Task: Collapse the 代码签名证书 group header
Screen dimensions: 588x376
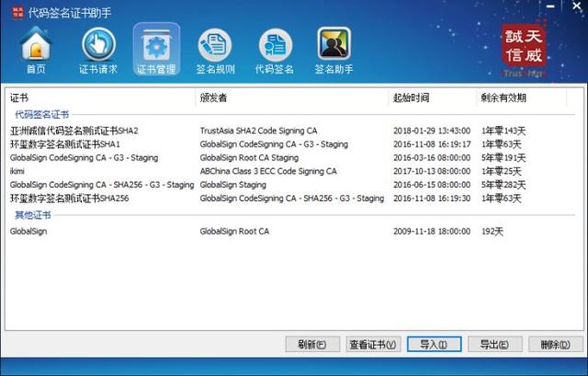Action: [x=41, y=114]
